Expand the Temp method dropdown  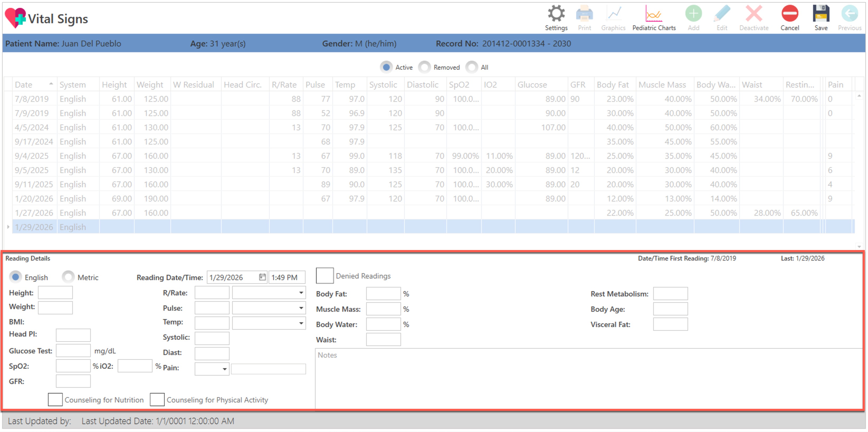[301, 323]
